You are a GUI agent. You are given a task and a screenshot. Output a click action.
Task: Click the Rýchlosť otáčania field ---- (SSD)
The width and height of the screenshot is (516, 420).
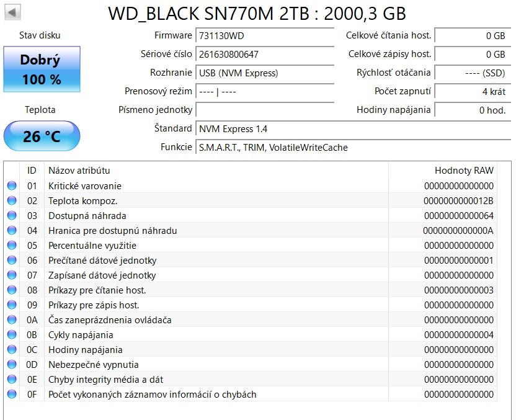(473, 73)
